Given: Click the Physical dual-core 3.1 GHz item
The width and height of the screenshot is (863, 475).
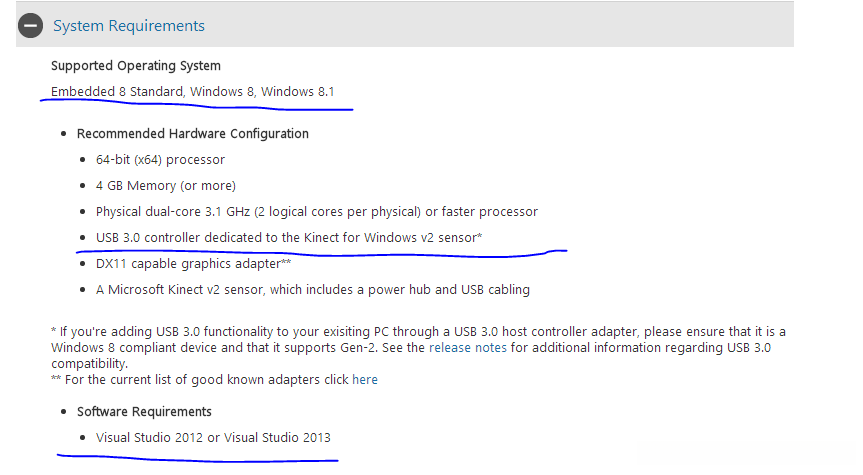Looking at the screenshot, I should (x=316, y=212).
